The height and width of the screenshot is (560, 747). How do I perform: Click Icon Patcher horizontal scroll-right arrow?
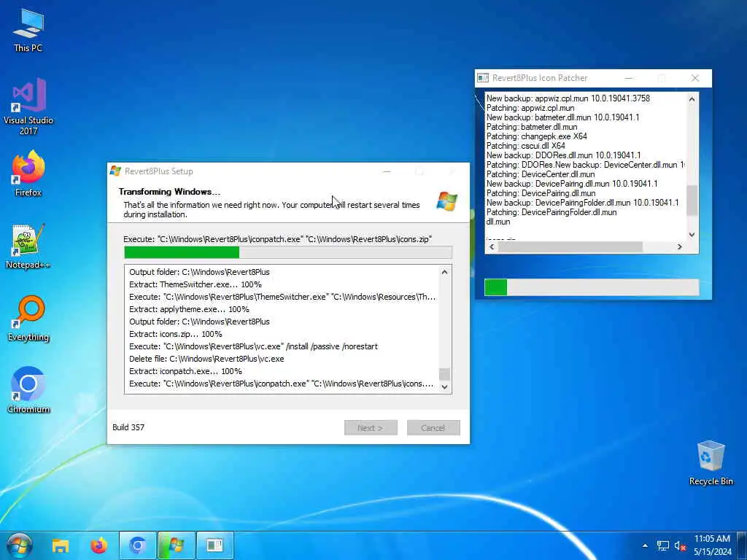point(680,246)
